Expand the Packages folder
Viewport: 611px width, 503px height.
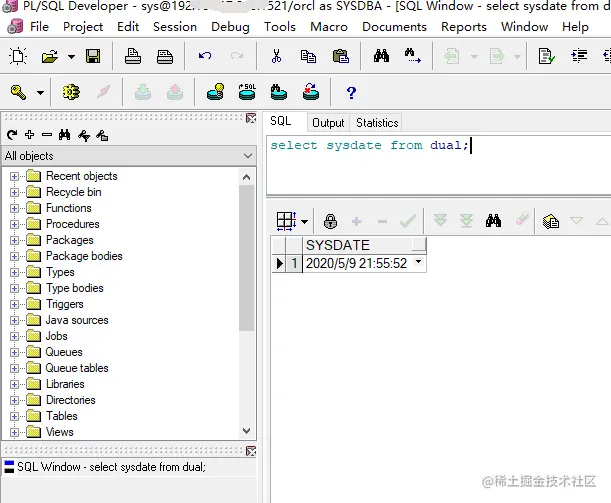pos(14,240)
